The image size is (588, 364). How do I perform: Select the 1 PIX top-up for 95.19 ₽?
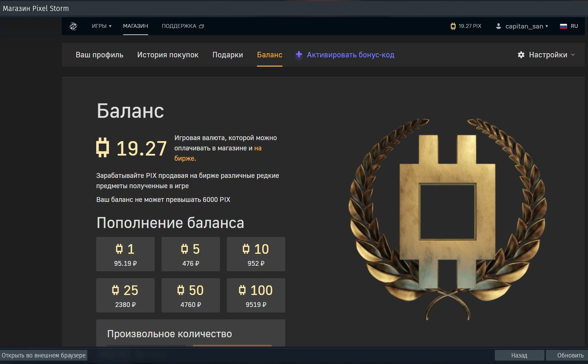click(125, 254)
